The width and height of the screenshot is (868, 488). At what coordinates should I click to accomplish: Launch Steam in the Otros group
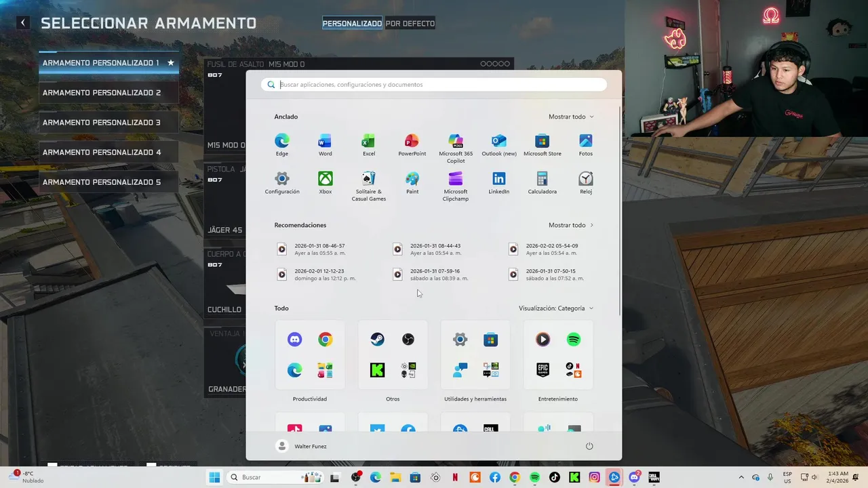click(377, 340)
